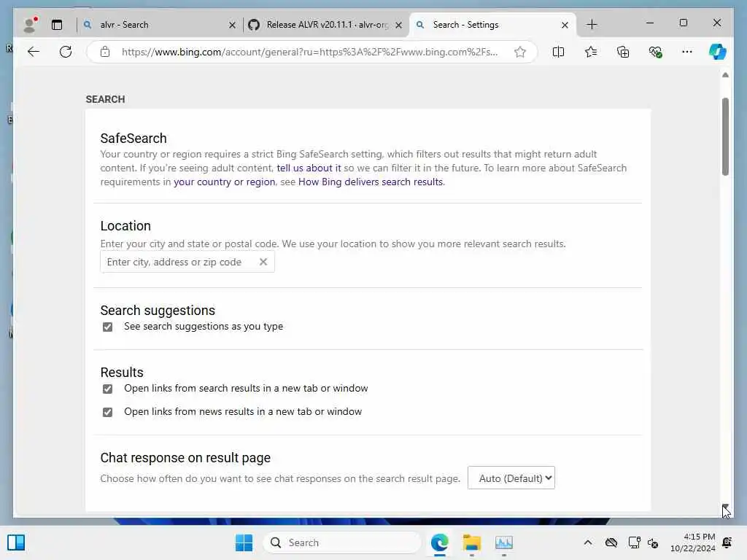The image size is (747, 560).
Task: View site information lock icon
Action: pyautogui.click(x=105, y=52)
